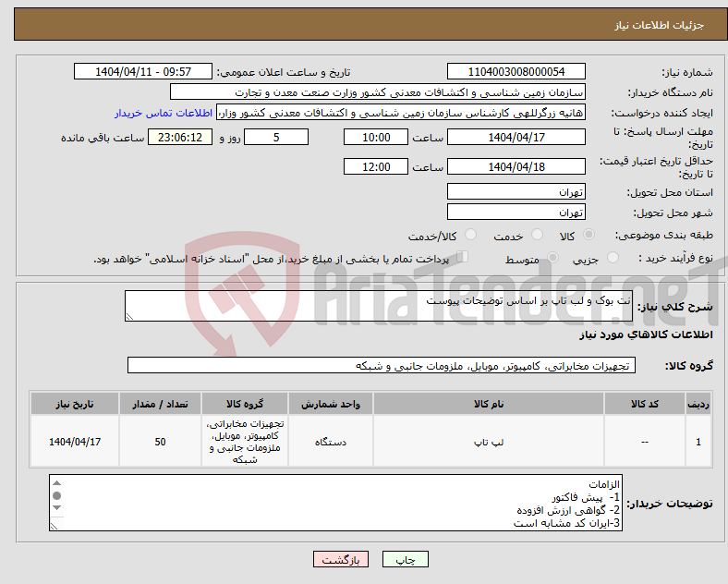Click the scroll down arrow in buyer notes
This screenshot has height=584, width=728.
[56, 507]
